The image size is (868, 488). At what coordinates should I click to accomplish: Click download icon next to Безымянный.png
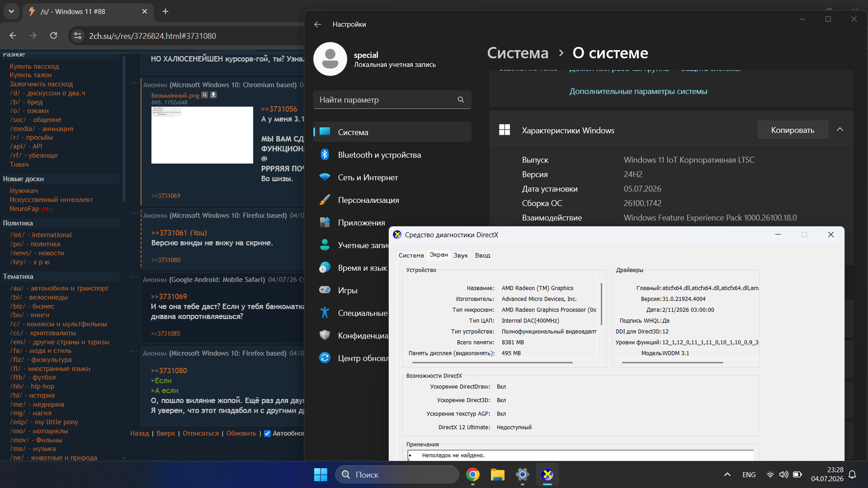click(213, 95)
